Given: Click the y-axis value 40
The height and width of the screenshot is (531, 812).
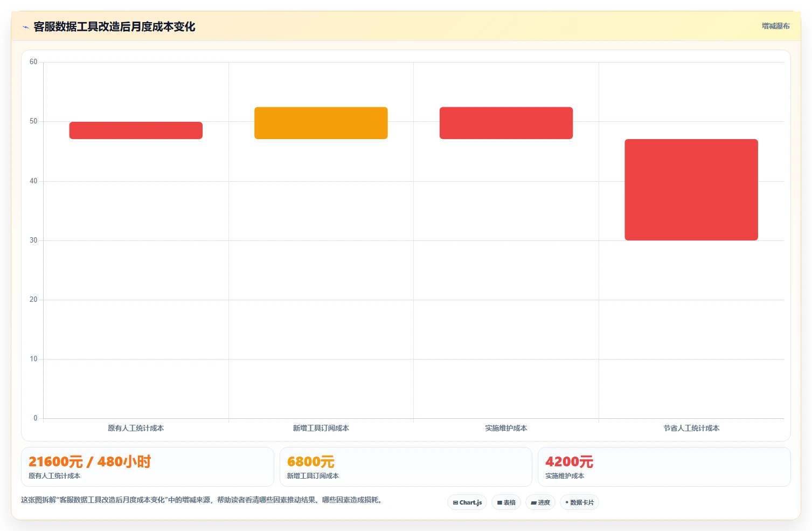Looking at the screenshot, I should pos(33,181).
